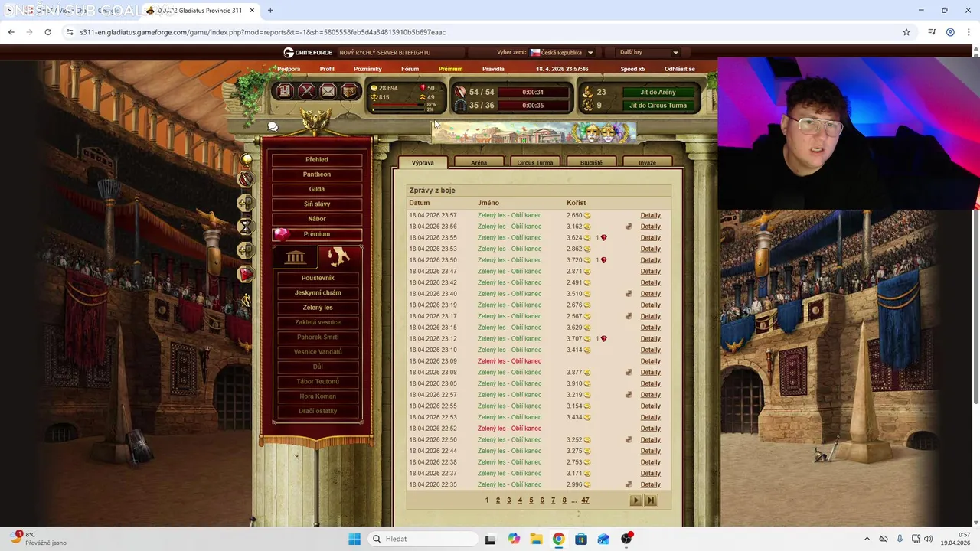Click the Windows taskbar search box Hledat

point(423,539)
